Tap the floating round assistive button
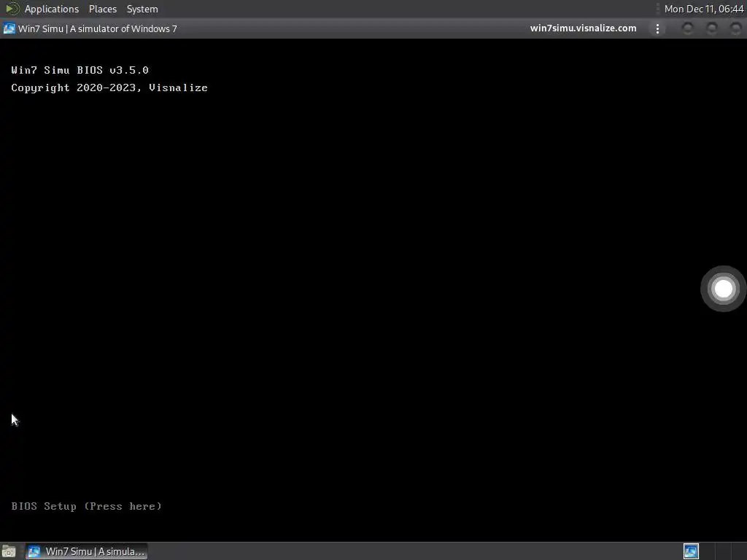 click(x=723, y=289)
